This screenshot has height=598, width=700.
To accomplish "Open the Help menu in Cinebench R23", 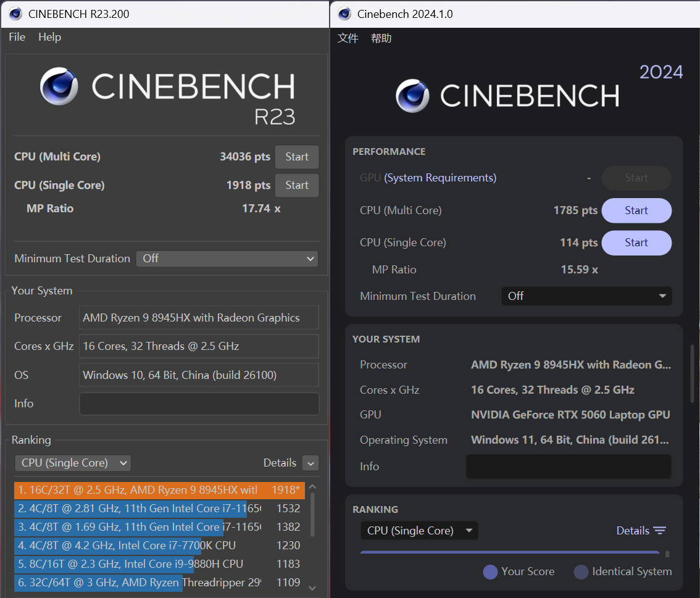I will coord(49,37).
